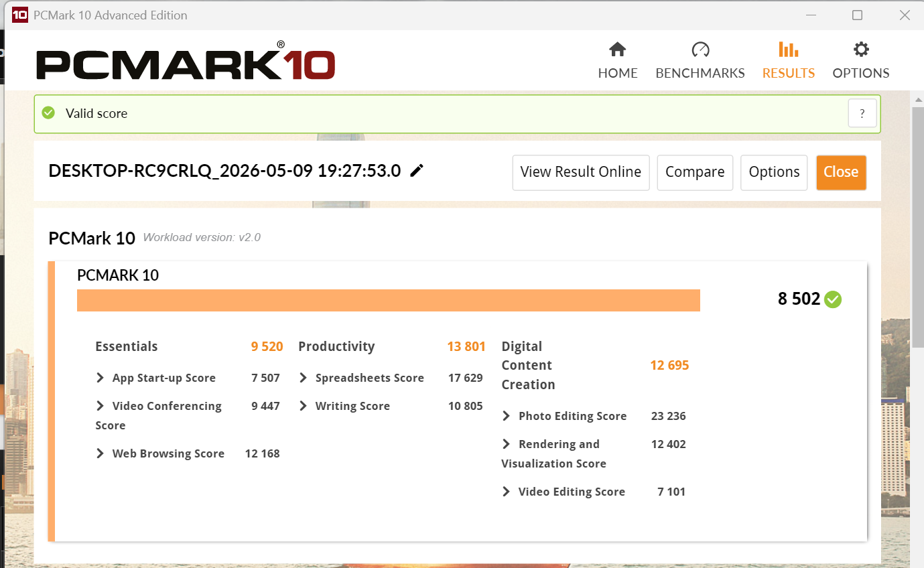Click the Compare button
The width and height of the screenshot is (924, 568).
click(695, 172)
